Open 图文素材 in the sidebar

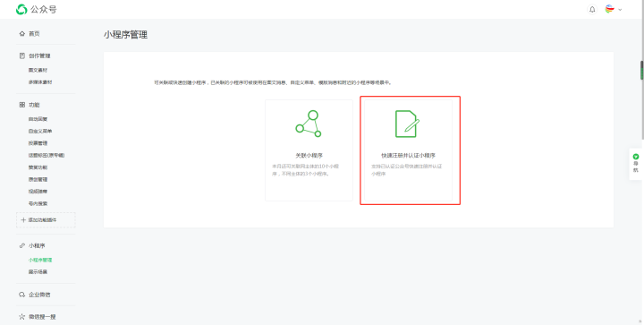[x=38, y=70]
